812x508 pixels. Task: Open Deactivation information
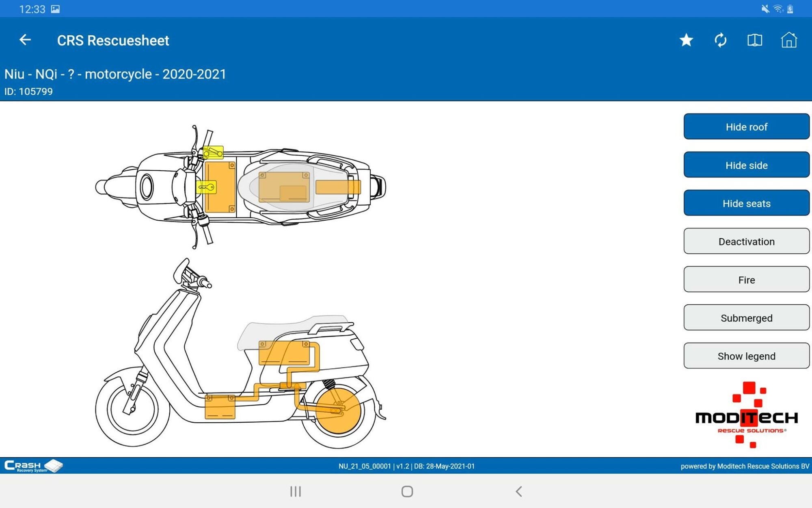[x=746, y=241]
